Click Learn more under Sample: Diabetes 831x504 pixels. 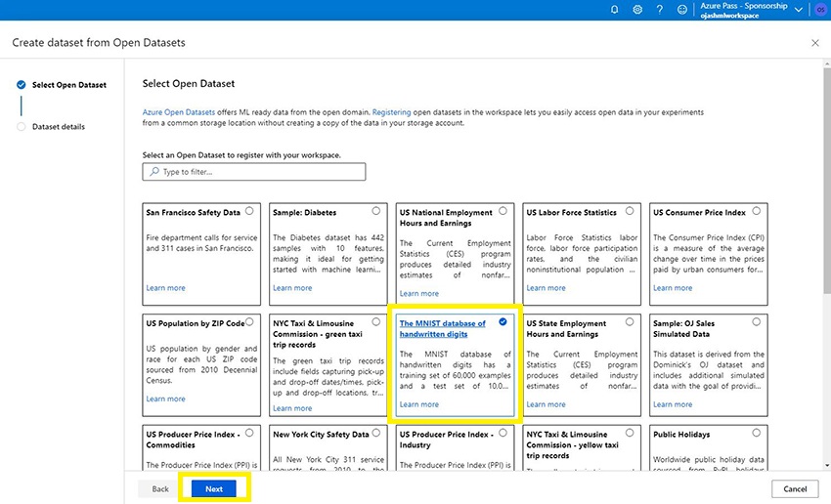(292, 288)
